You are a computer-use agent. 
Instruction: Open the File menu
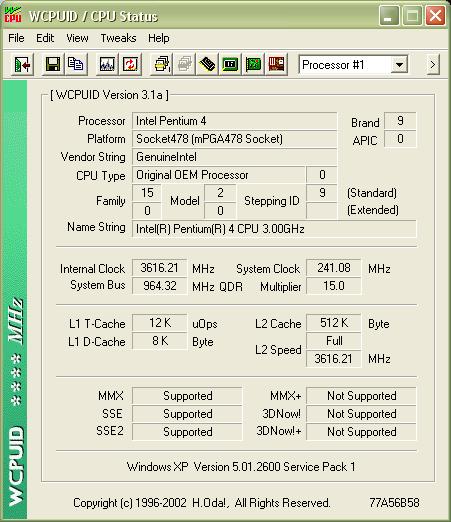click(16, 38)
